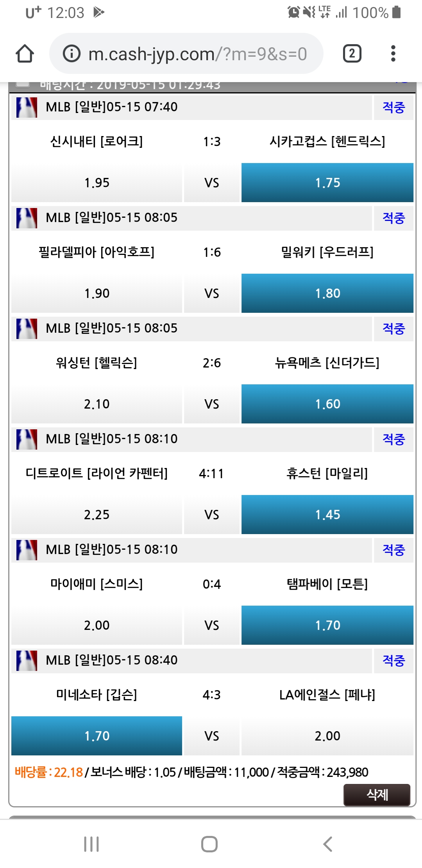Tap the 2.25 odds for 디트로이트
This screenshot has width=422, height=868.
pyautogui.click(x=97, y=515)
